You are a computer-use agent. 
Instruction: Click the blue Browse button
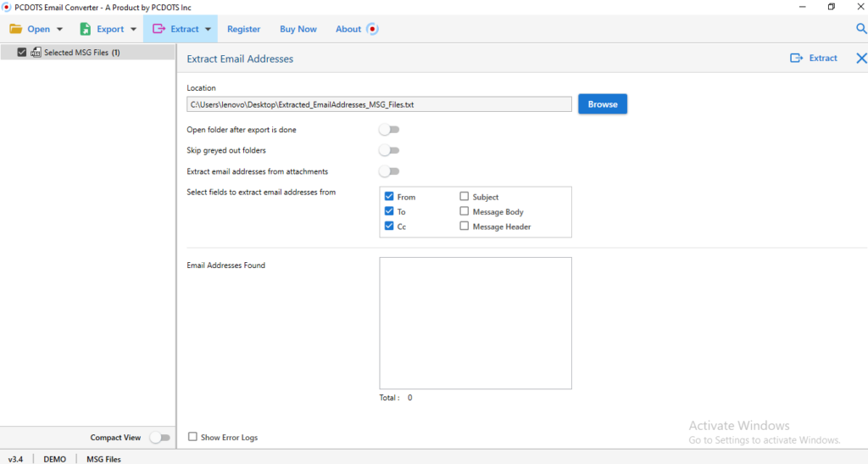pyautogui.click(x=603, y=104)
